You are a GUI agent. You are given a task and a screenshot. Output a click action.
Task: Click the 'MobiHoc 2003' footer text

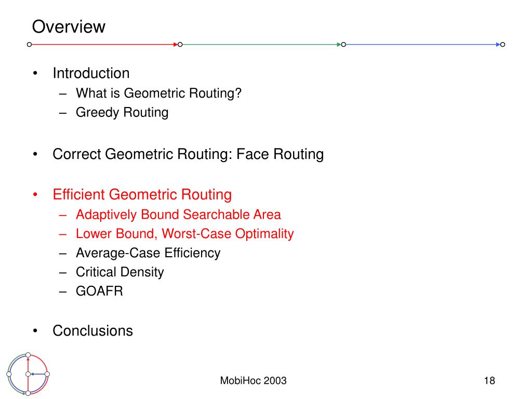click(253, 380)
